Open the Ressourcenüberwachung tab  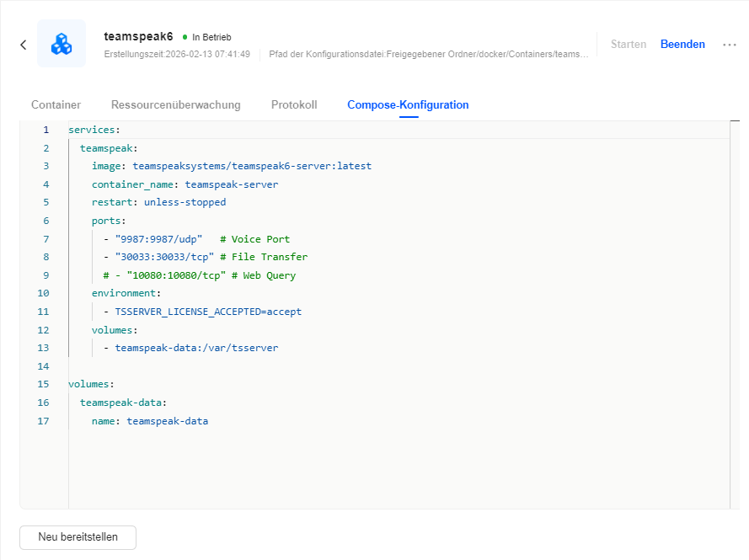tap(175, 105)
